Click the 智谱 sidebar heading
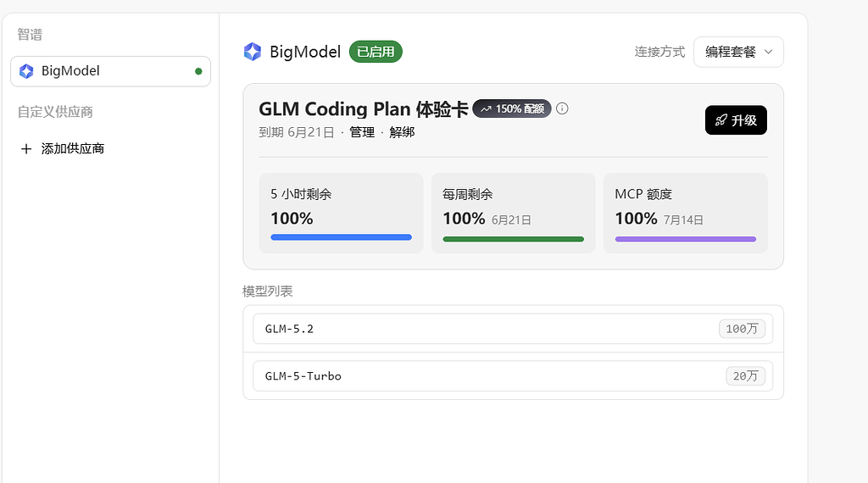 [x=30, y=35]
